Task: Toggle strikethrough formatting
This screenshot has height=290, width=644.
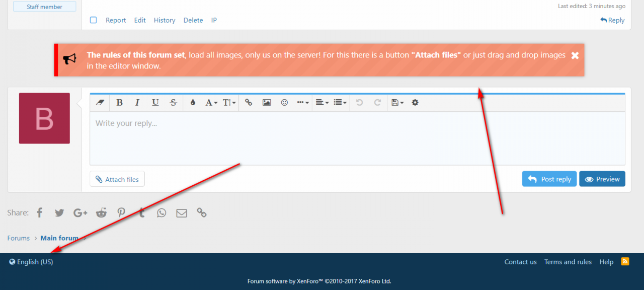Action: (x=174, y=103)
